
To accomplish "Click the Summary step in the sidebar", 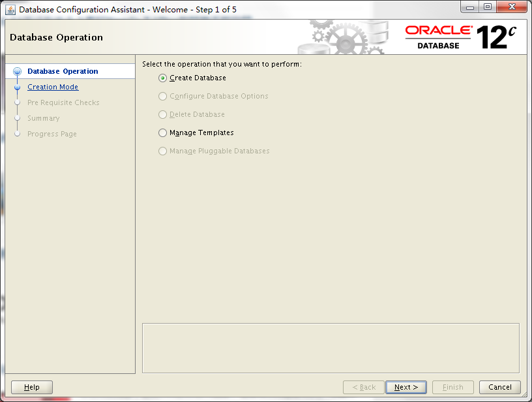I will [42, 118].
